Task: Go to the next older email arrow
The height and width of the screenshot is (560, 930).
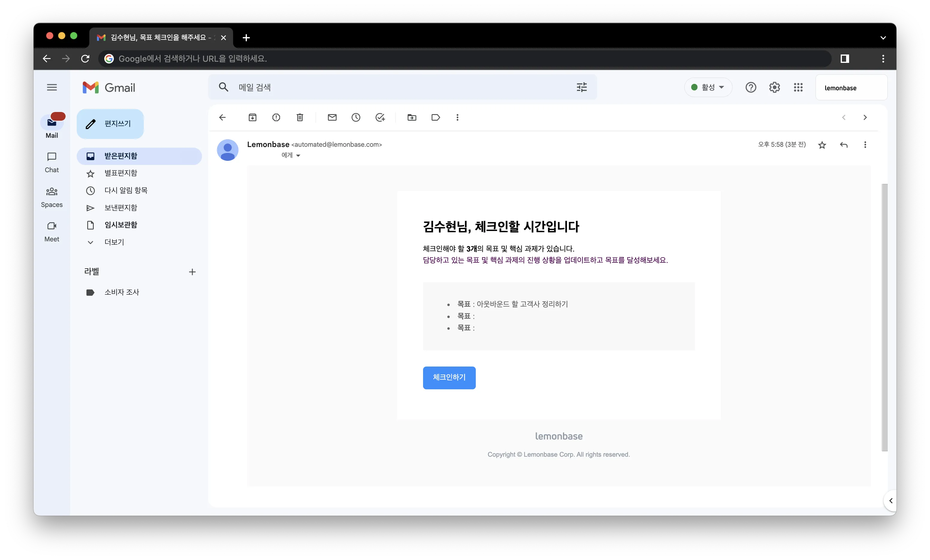Action: pos(865,117)
